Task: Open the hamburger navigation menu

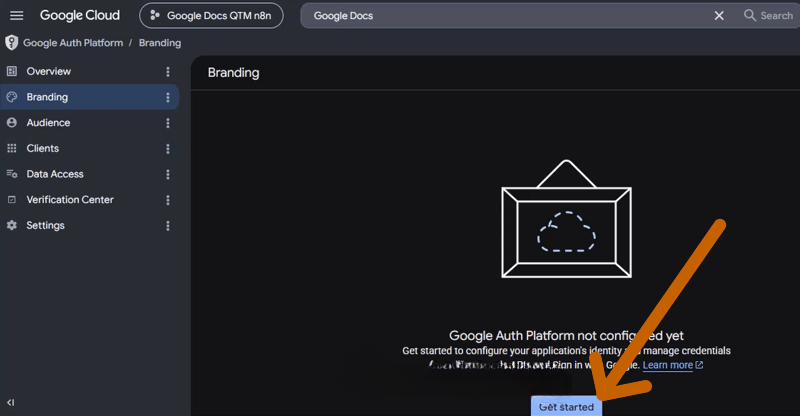Action: point(16,15)
